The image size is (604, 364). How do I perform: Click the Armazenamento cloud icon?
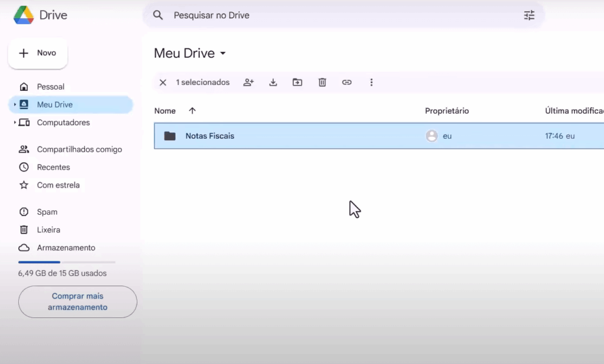tap(24, 248)
